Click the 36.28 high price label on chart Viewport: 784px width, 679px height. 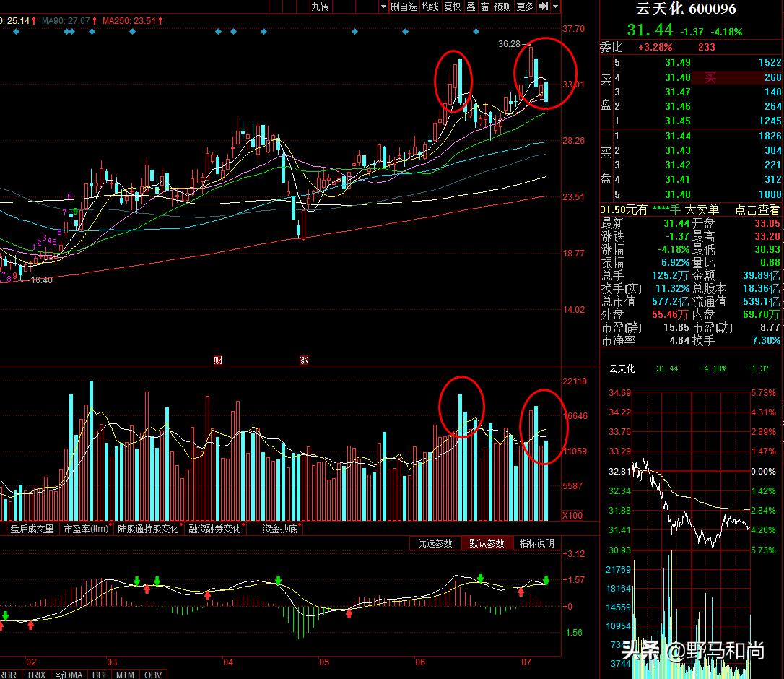(x=509, y=44)
